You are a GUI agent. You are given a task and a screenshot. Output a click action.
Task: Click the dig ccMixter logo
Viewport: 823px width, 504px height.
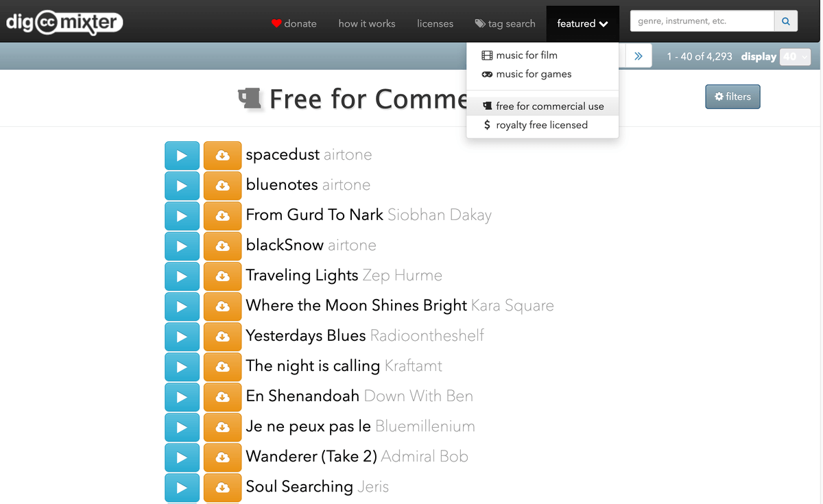64,23
